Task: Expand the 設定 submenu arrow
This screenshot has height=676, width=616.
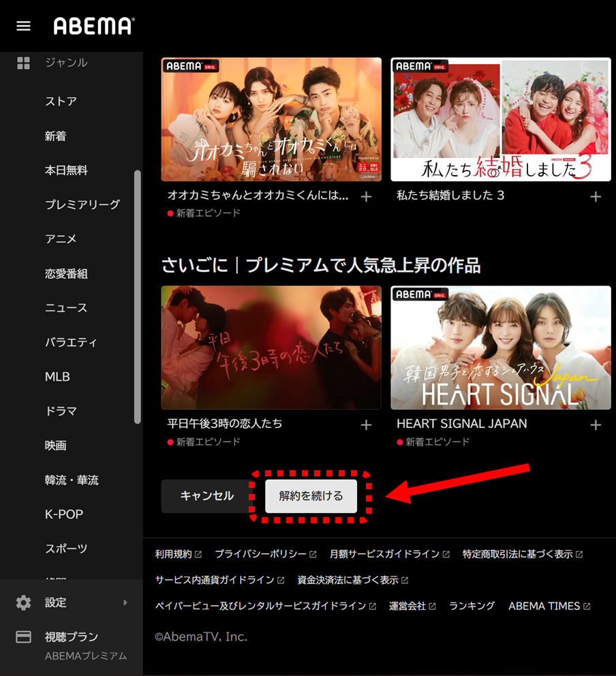Action: pos(125,602)
